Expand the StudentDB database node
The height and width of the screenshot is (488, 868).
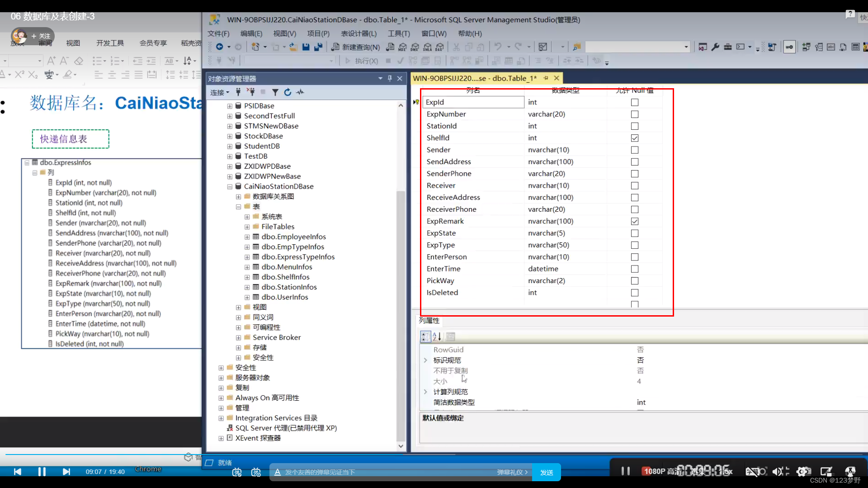coord(230,146)
